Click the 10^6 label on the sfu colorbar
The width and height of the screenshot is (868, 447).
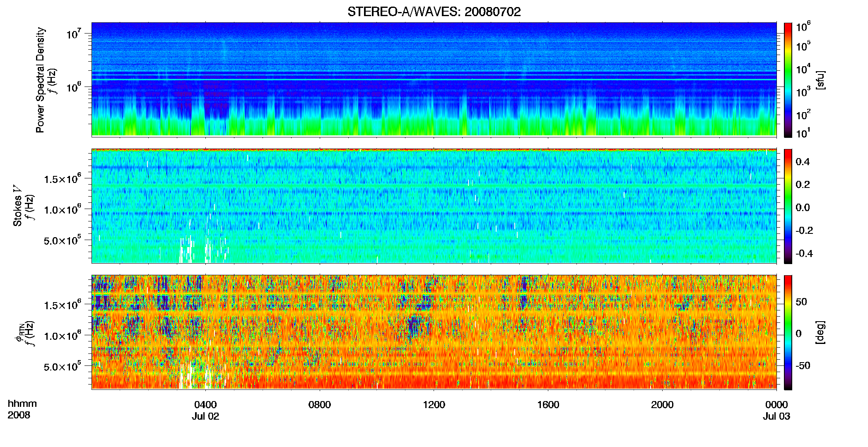tap(803, 27)
